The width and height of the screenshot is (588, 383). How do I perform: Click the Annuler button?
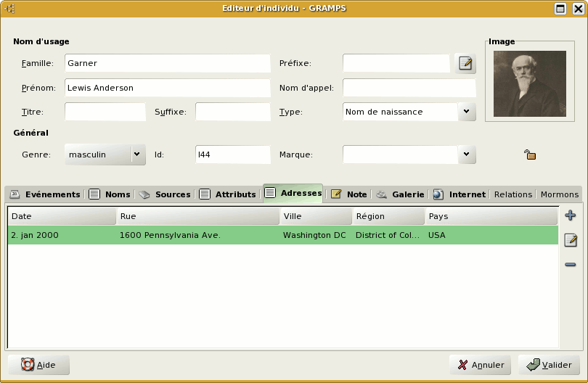pyautogui.click(x=480, y=365)
